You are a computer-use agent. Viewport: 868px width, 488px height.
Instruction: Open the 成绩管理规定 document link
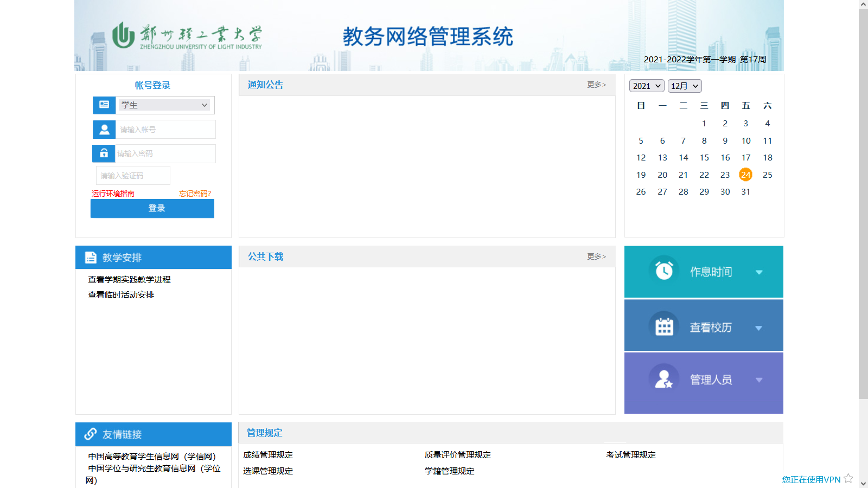pyautogui.click(x=268, y=455)
